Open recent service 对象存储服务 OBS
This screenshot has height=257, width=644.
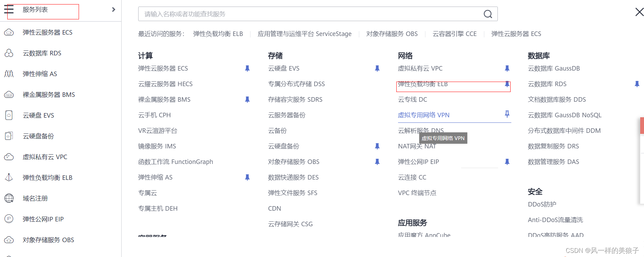(392, 34)
